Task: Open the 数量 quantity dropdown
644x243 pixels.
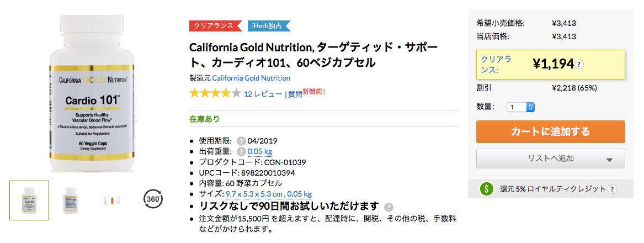Action: coord(520,107)
